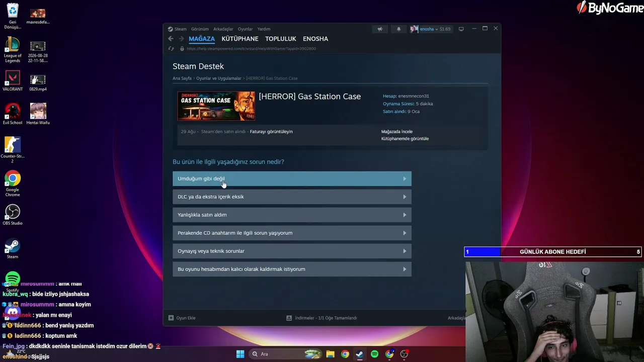The height and width of the screenshot is (362, 644).
Task: Switch to the MAĞAZA tab
Action: pos(202,39)
